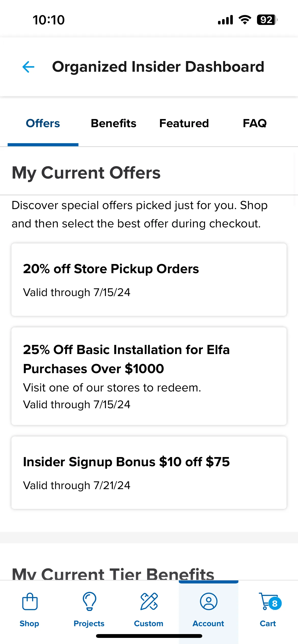Open the Shop bag icon
Image resolution: width=298 pixels, height=644 pixels.
(30, 602)
